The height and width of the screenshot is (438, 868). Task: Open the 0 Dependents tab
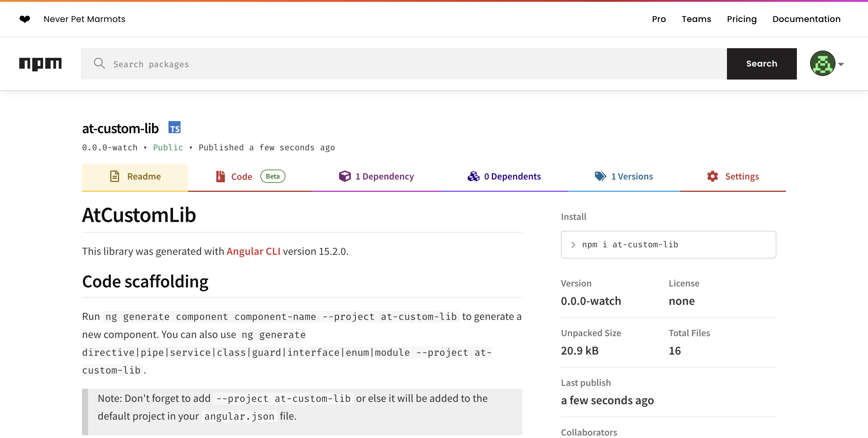(x=512, y=176)
